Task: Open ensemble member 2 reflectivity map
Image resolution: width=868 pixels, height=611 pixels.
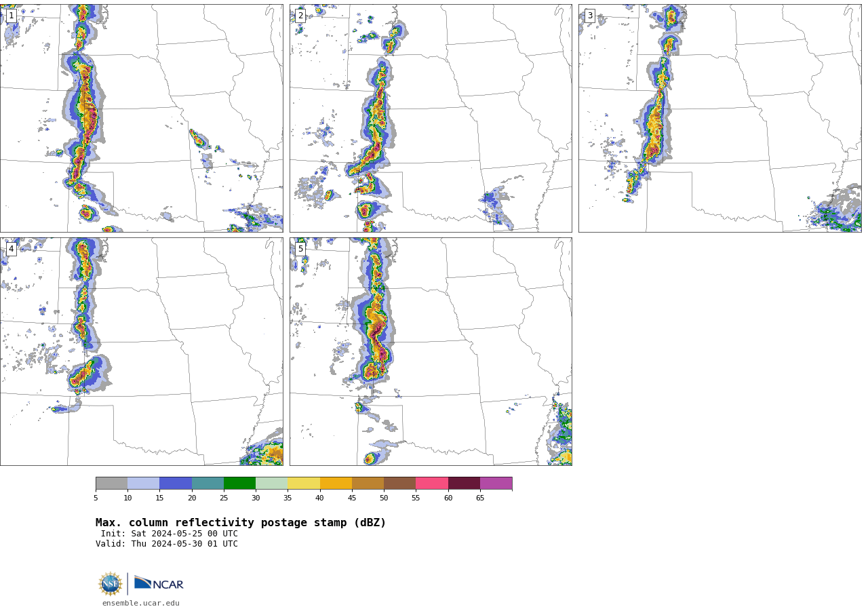Action: (x=431, y=118)
